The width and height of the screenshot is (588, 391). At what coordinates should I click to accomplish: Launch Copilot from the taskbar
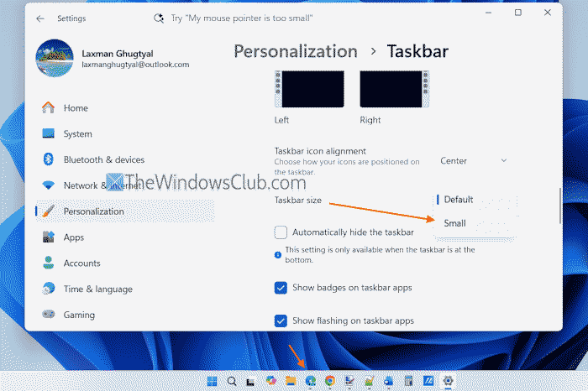[270, 381]
